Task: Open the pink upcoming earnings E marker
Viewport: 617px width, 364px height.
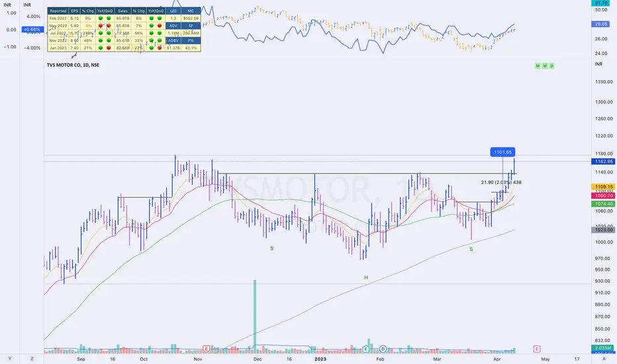Action: point(537,349)
